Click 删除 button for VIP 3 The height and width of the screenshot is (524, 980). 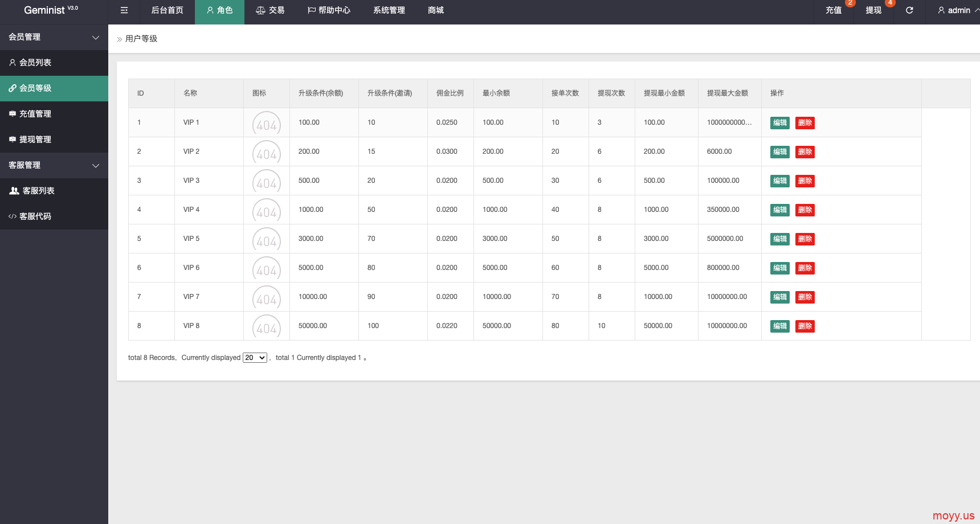pos(805,181)
